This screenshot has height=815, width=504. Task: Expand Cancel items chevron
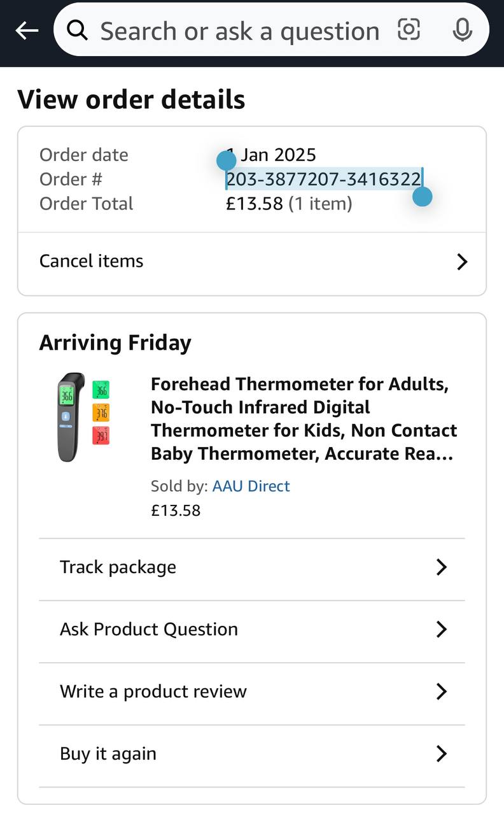click(x=462, y=262)
